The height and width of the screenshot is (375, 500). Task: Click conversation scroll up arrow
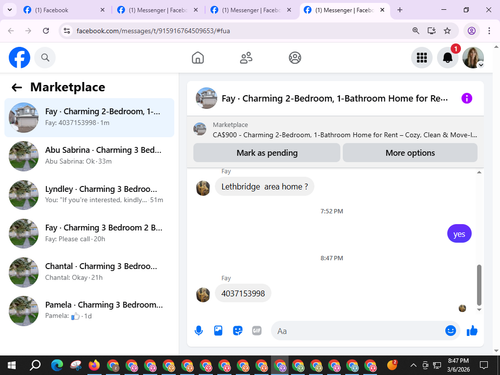[479, 172]
